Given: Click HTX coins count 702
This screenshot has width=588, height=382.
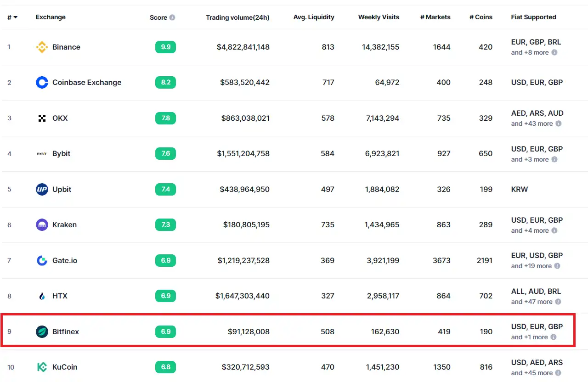Looking at the screenshot, I should (x=486, y=296).
